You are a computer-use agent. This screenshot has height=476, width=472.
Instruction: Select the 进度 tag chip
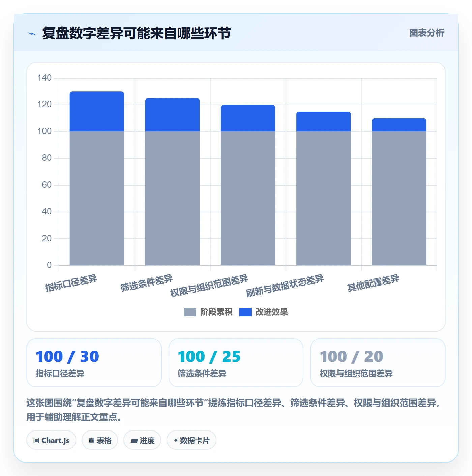(142, 440)
